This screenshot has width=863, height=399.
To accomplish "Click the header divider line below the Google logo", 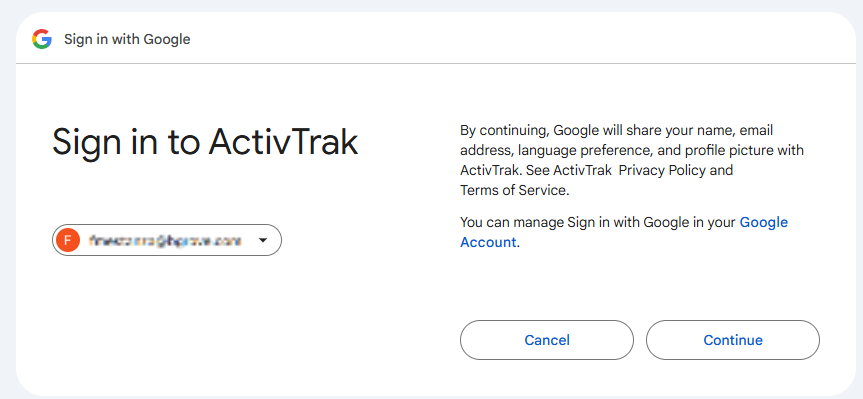I will point(436,63).
